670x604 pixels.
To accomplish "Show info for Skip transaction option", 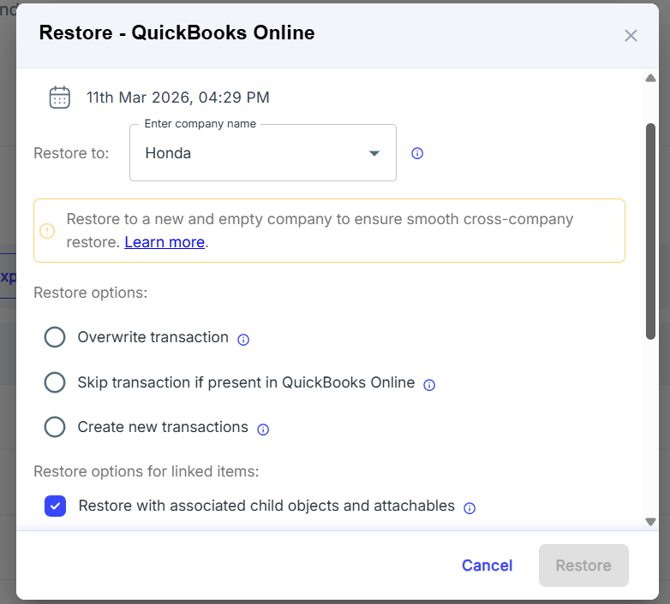I will point(429,384).
